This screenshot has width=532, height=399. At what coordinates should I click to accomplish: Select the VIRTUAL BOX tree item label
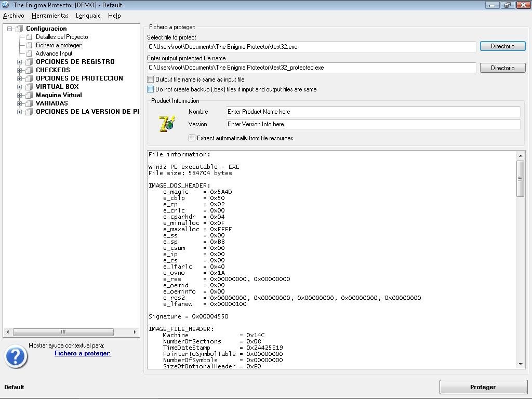57,87
